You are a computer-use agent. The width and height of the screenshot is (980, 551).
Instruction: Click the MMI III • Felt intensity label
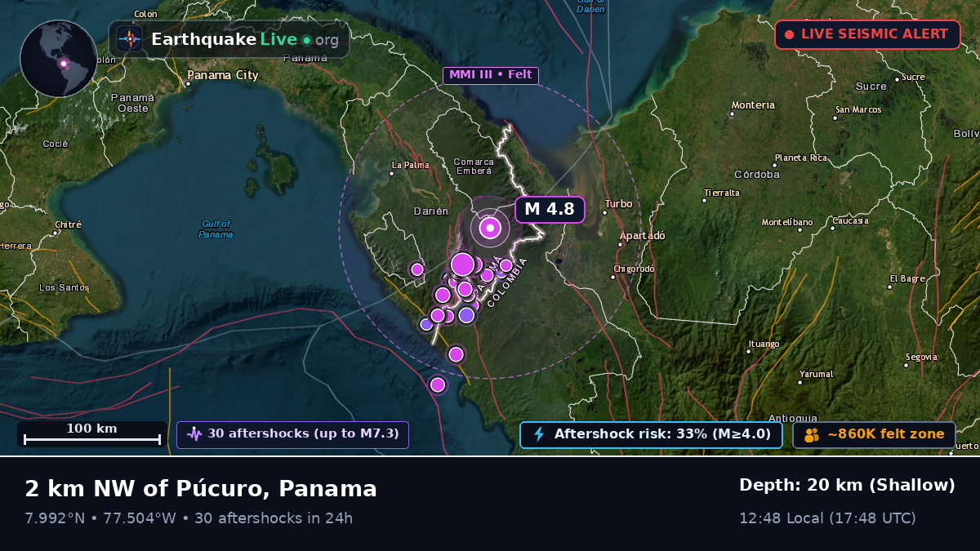click(491, 75)
